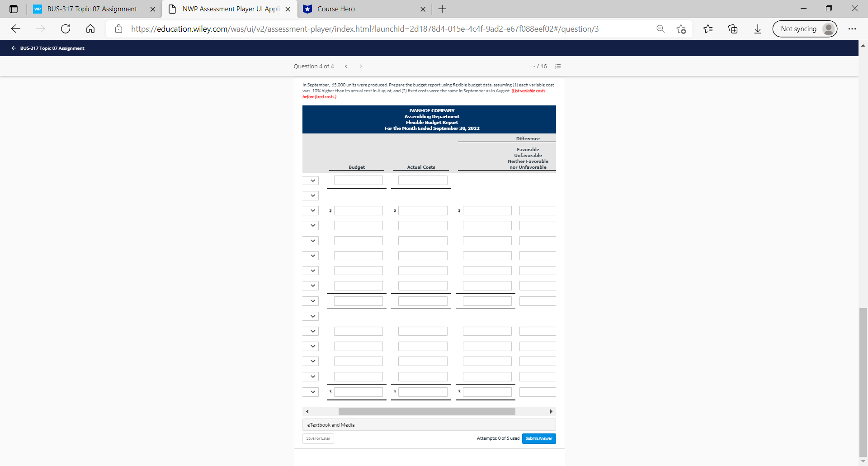Image resolution: width=868 pixels, height=466 pixels.
Task: Click Save for Later
Action: pyautogui.click(x=318, y=438)
